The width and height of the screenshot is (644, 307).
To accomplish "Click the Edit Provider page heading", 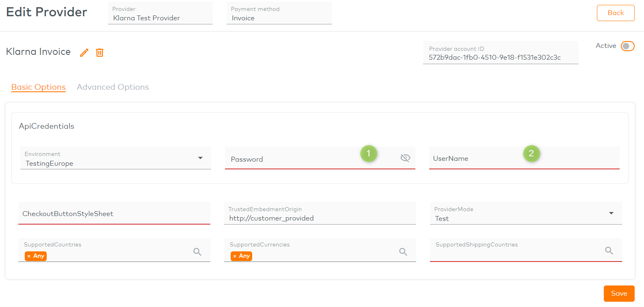I will 47,12.
